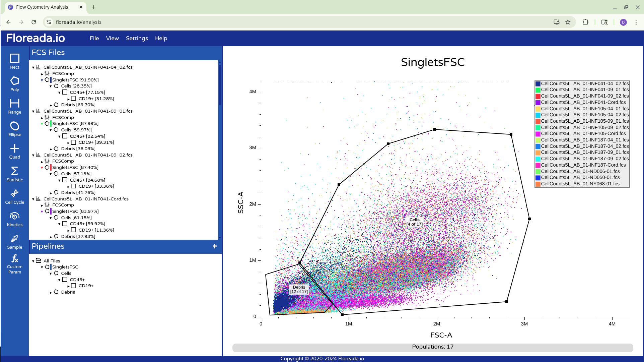Select the Poly gate tool
The height and width of the screenshot is (362, 644).
coord(14,84)
